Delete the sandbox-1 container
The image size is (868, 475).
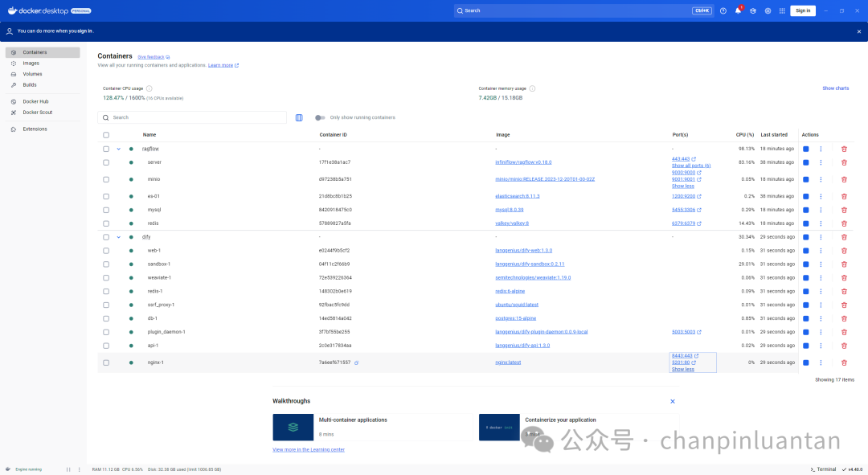(x=844, y=264)
